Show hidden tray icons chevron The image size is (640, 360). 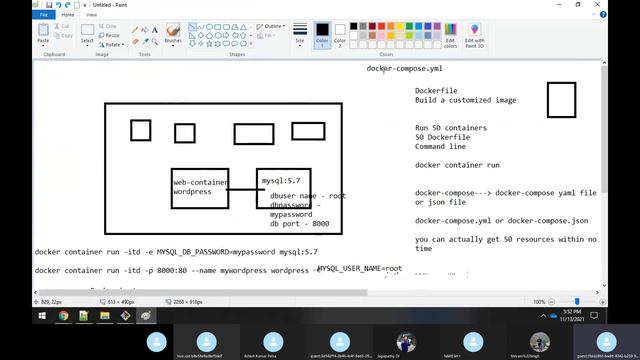(x=543, y=316)
